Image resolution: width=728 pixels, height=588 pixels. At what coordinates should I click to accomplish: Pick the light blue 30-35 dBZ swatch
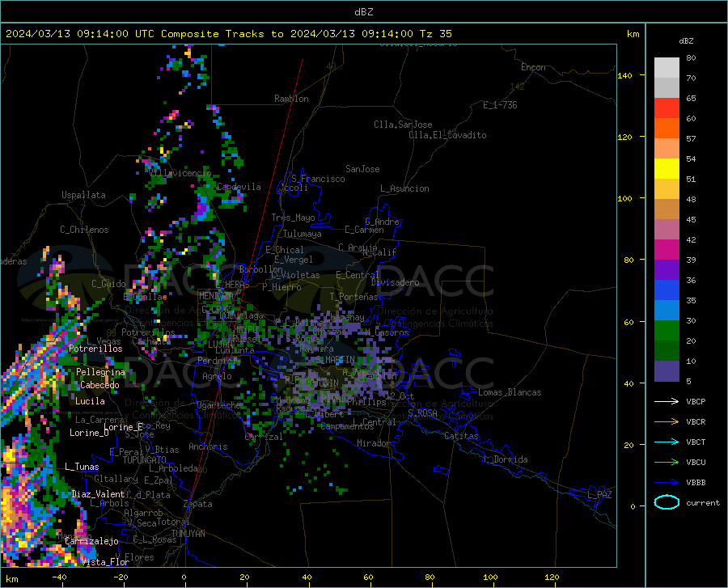pyautogui.click(x=667, y=311)
